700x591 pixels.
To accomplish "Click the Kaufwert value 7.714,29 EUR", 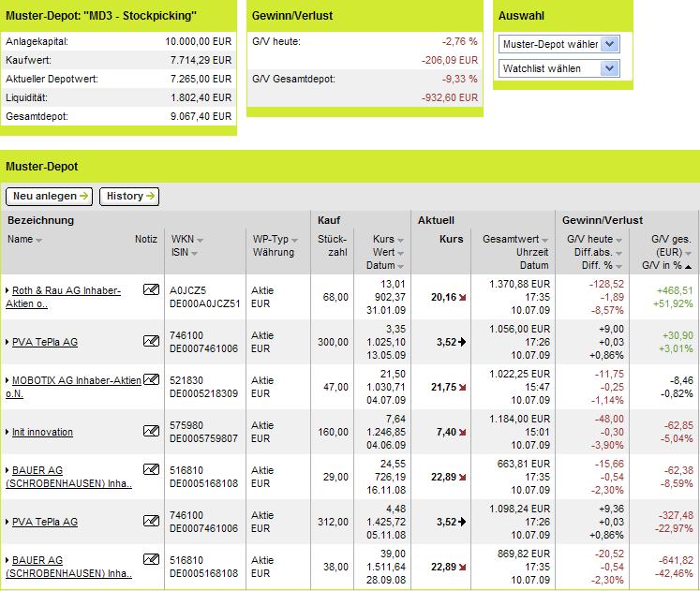I will (x=201, y=60).
